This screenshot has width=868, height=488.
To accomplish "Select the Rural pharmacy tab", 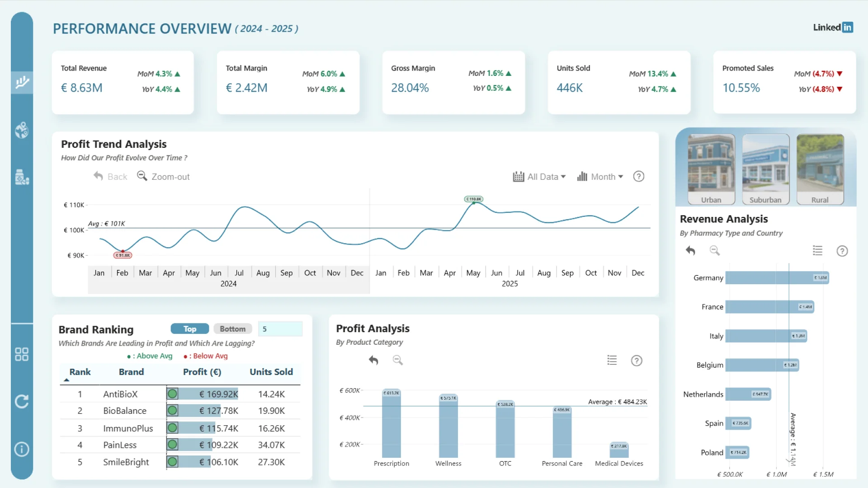I will coord(820,169).
